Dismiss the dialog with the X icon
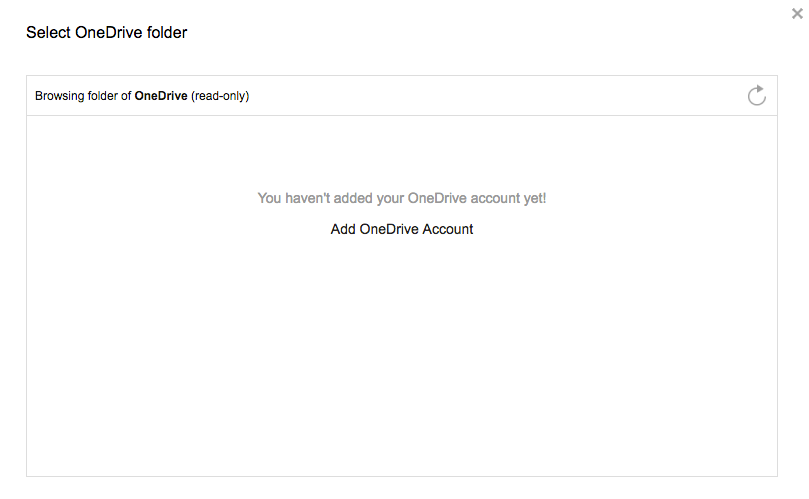This screenshot has width=809, height=499. (x=797, y=14)
